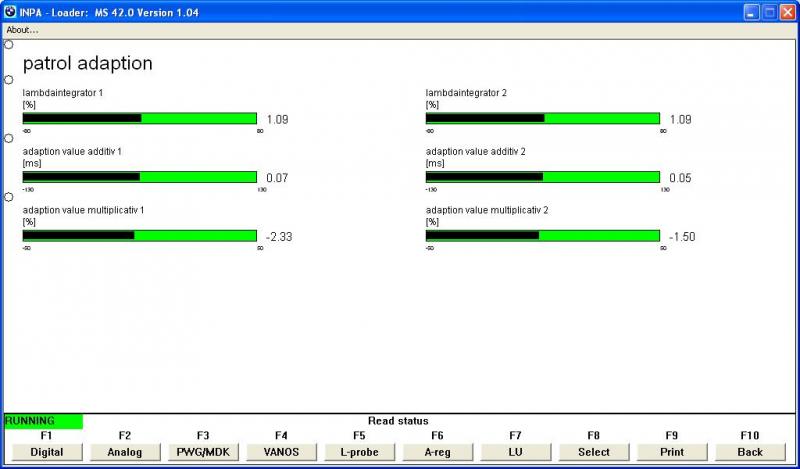Go back using the Back button
The width and height of the screenshot is (800, 469).
pyautogui.click(x=749, y=452)
